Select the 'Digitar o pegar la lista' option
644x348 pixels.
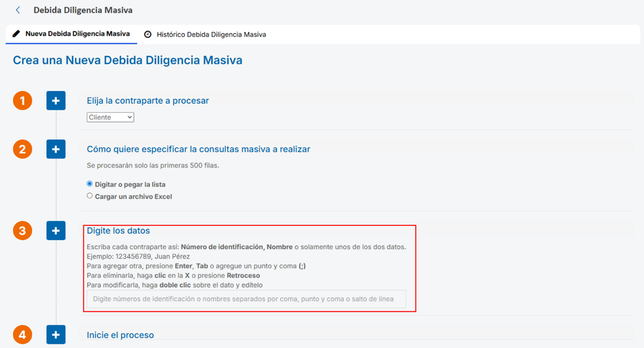click(x=89, y=184)
